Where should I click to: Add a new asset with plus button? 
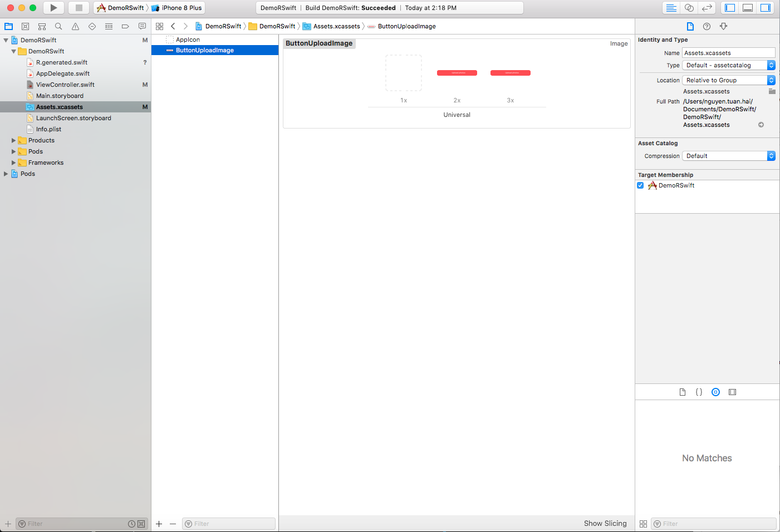click(x=159, y=524)
